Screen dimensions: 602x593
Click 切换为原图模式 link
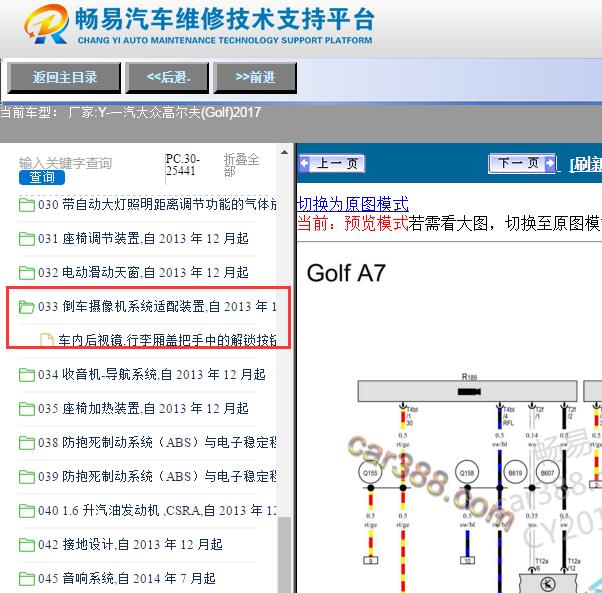(353, 204)
